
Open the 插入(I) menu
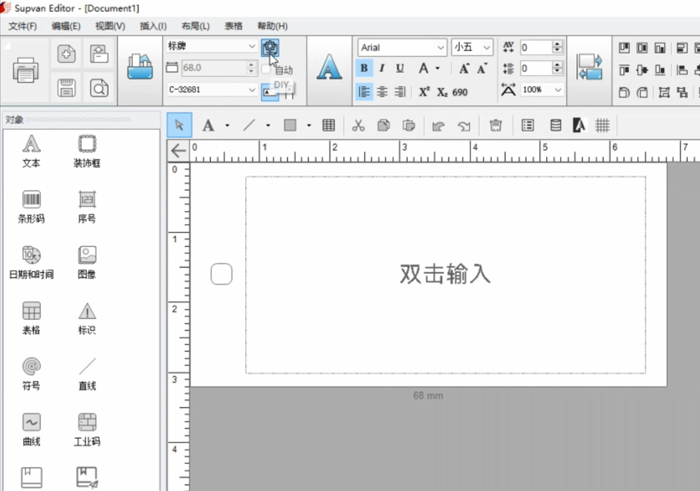[x=153, y=25]
